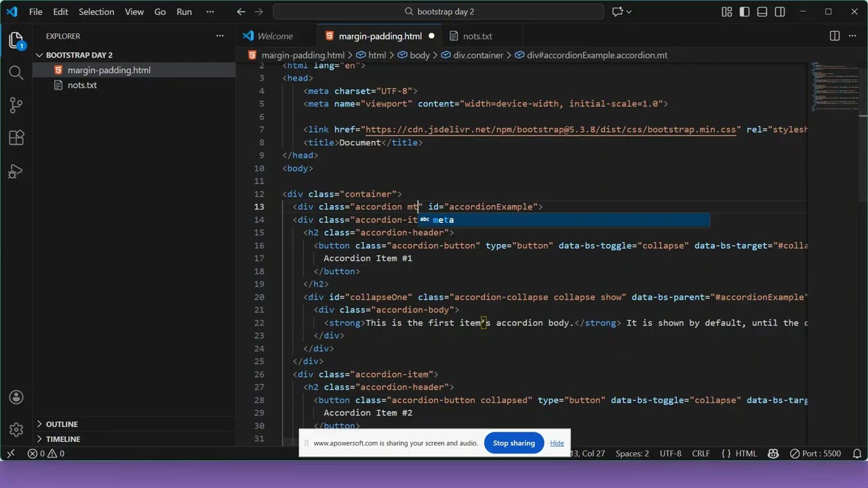Click text Accordion Item #2 on line 29

tap(368, 413)
